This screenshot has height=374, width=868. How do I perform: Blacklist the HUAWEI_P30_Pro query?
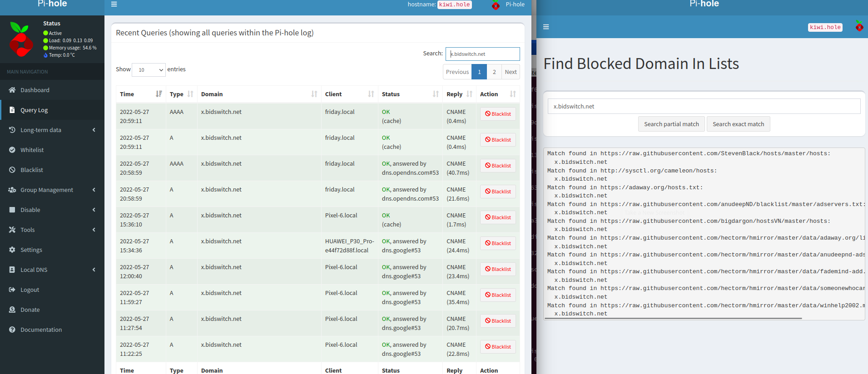click(498, 243)
